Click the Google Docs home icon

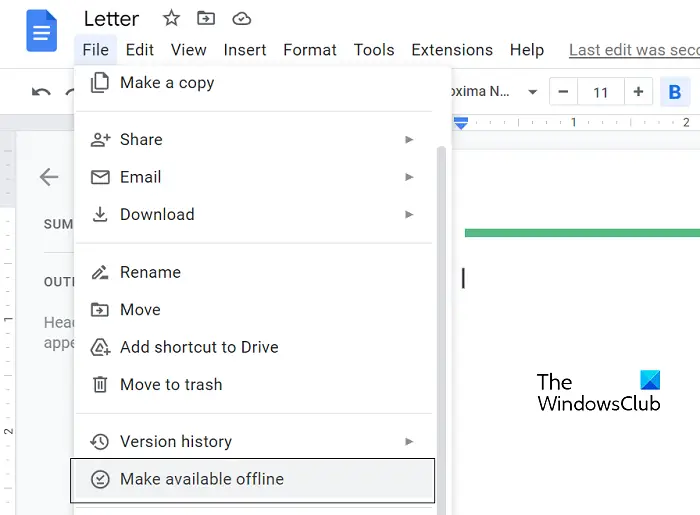point(42,31)
